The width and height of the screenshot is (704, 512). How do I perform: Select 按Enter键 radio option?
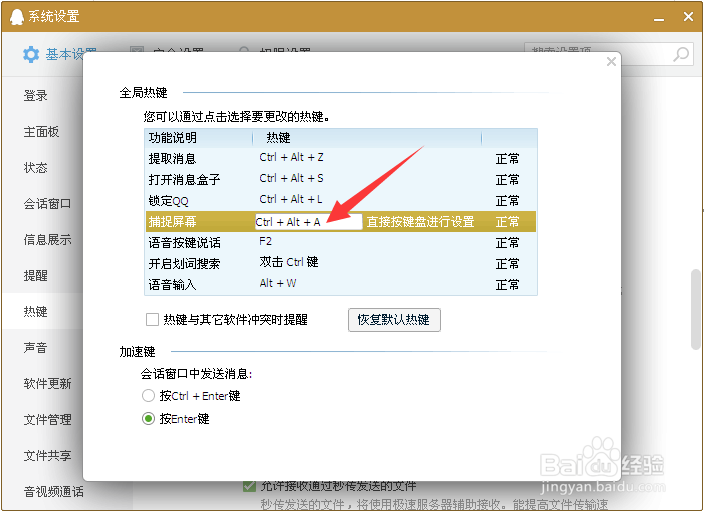[148, 419]
